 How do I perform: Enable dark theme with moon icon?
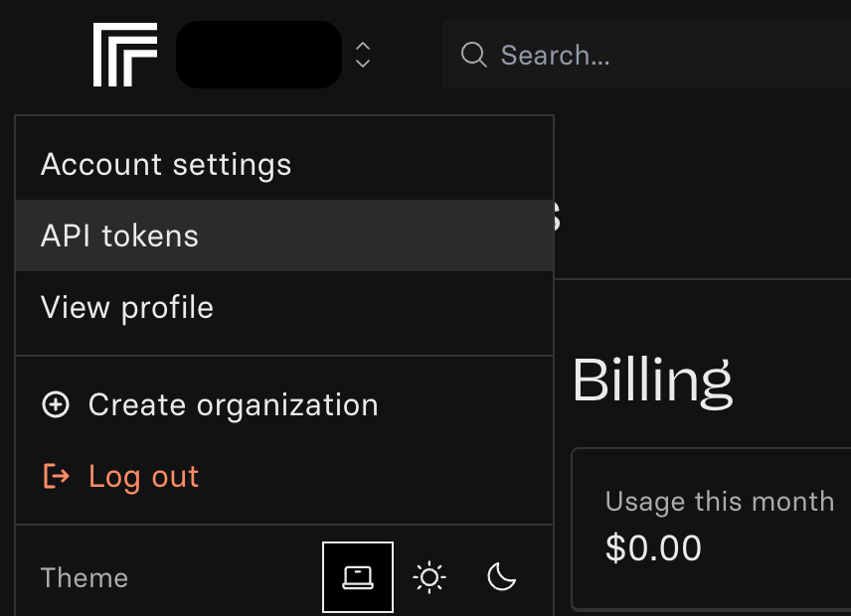(x=502, y=577)
